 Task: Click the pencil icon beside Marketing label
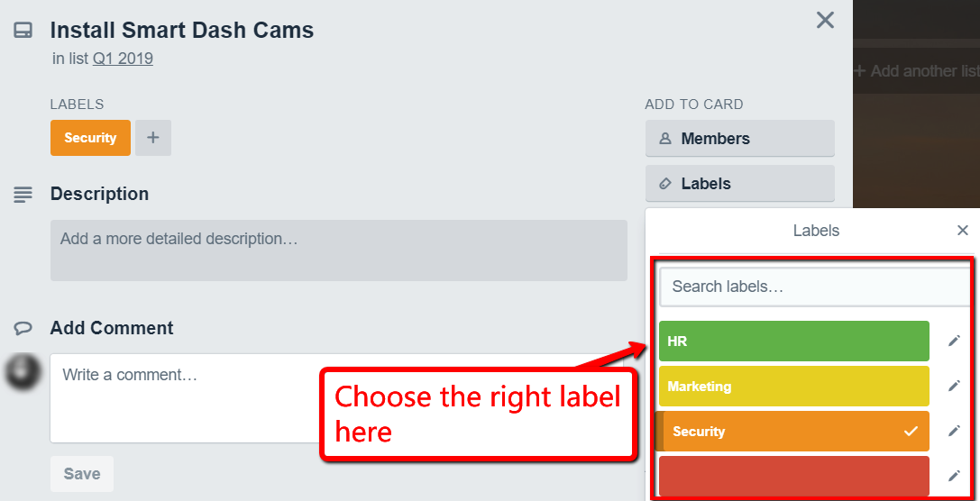954,386
